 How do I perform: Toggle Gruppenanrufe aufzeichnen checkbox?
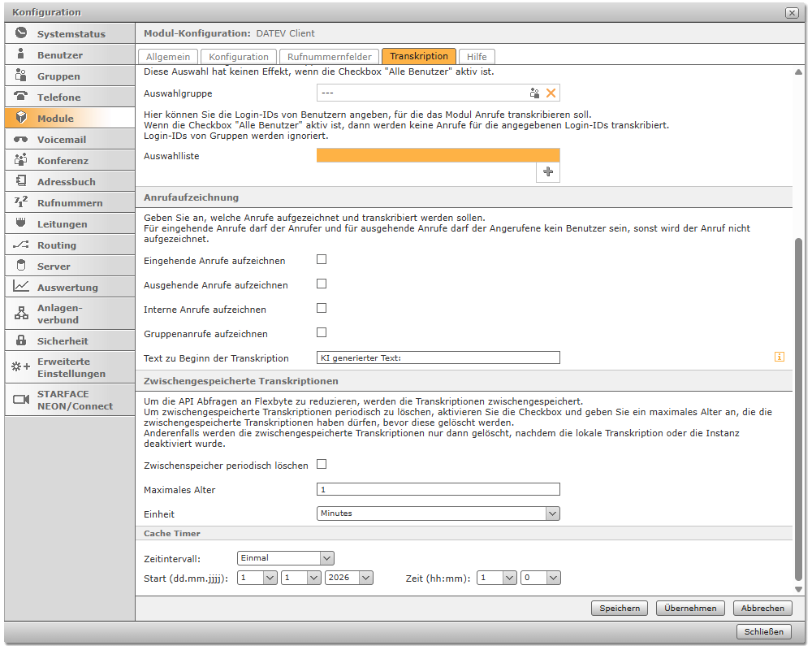(x=322, y=333)
